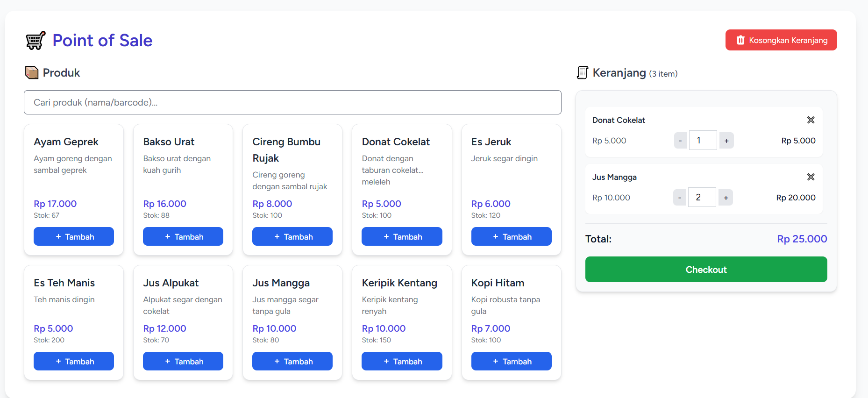Click the receipt icon next to Keranjang

[582, 73]
